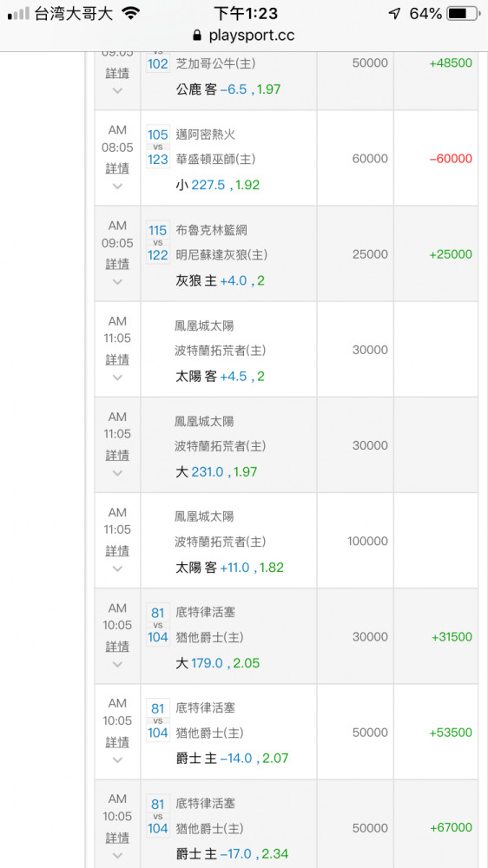Open 詳情 link for 大 179.0 Pistons–Jazz bet
Viewport: 488px width, 868px height.
point(117,647)
